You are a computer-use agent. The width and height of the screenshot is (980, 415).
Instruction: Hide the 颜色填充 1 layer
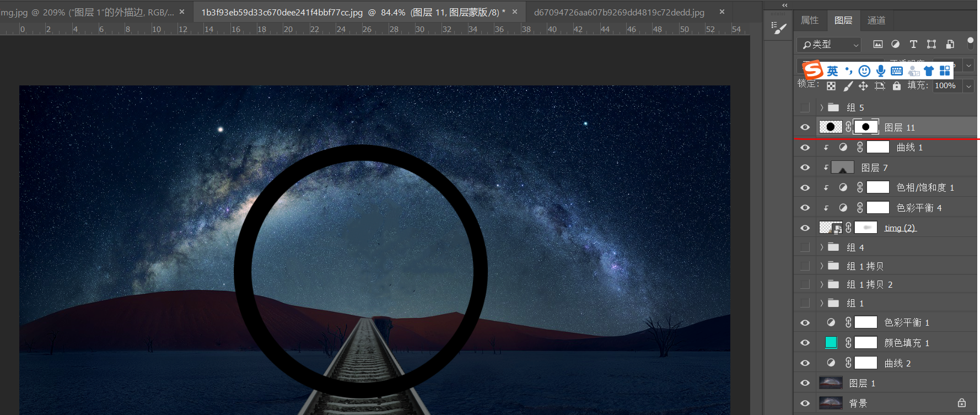click(x=805, y=343)
